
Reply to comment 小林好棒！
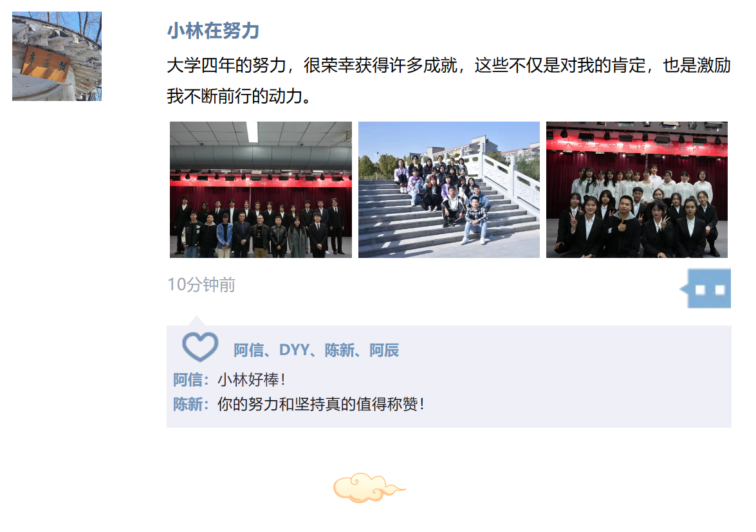point(252,380)
